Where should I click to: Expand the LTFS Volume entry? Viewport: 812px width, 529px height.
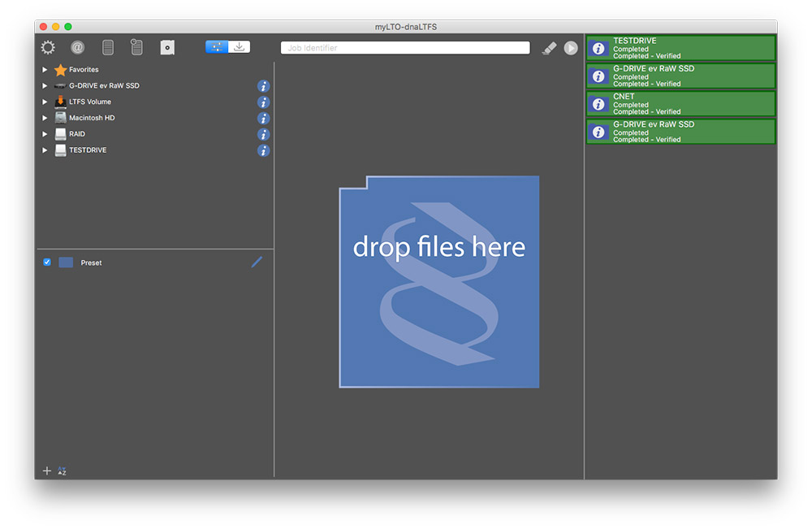click(x=45, y=102)
